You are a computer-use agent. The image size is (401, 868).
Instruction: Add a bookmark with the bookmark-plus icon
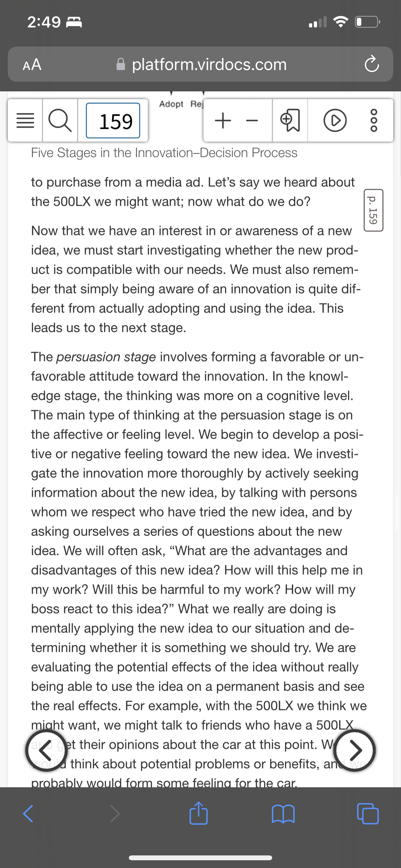290,121
